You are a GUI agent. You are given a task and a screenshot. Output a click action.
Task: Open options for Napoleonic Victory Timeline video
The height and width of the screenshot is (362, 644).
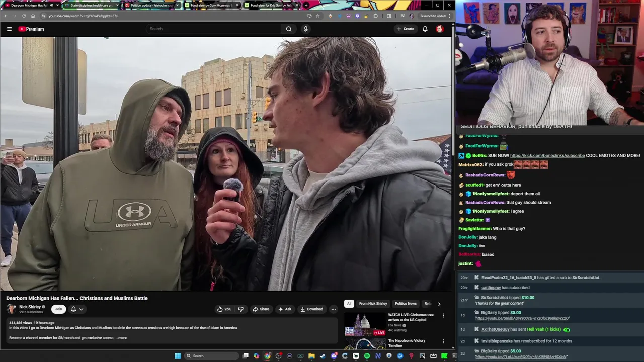point(443,341)
